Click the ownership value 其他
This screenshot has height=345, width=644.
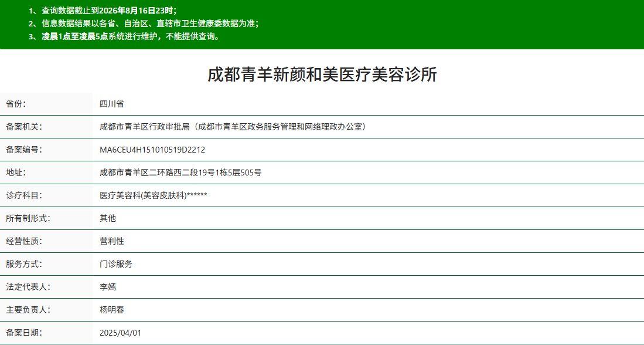coord(108,218)
